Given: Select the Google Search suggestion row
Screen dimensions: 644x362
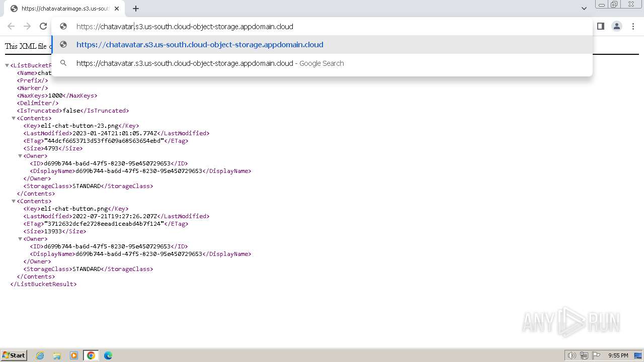Looking at the screenshot, I should [x=322, y=63].
